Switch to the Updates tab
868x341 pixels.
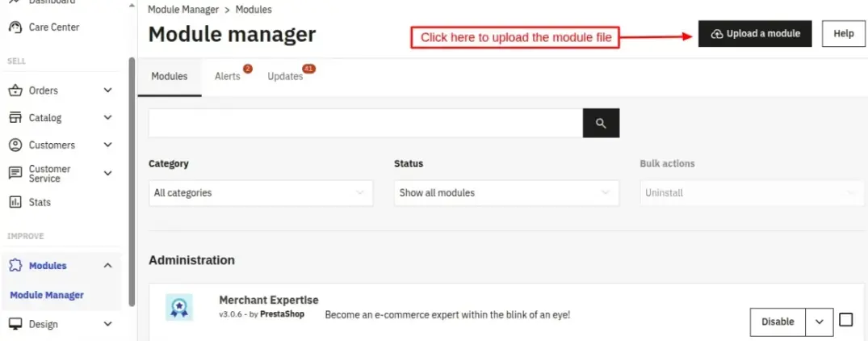coord(285,77)
